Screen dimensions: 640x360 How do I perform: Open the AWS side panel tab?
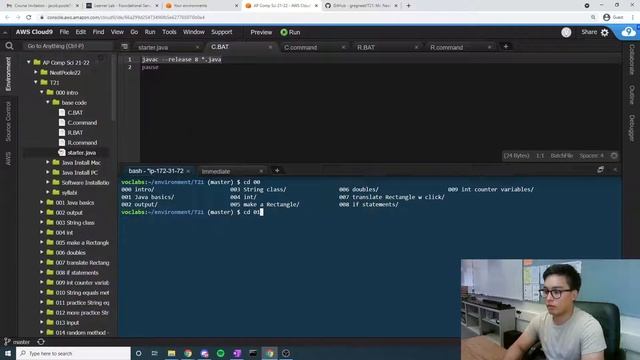pos(8,159)
